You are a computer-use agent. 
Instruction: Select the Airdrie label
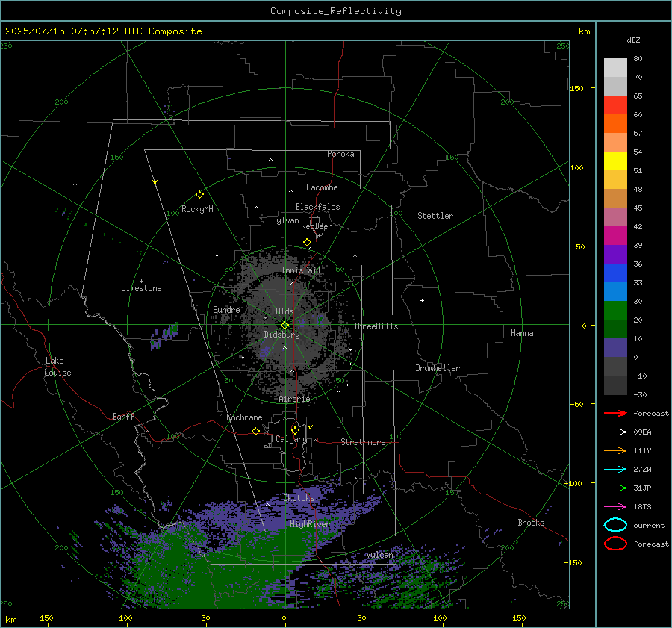pos(294,399)
